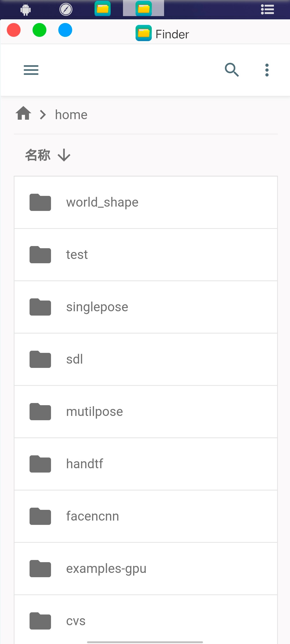Image resolution: width=290 pixels, height=644 pixels.
Task: Open the world_shape folder
Action: (146, 202)
